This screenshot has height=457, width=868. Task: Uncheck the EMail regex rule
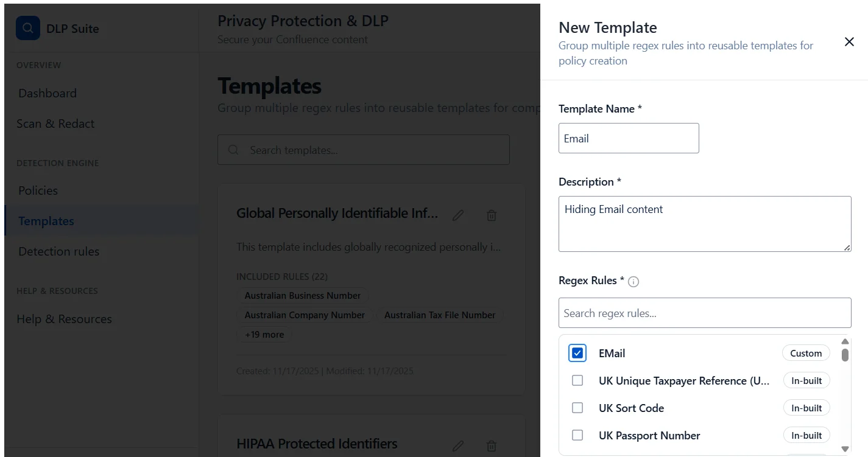(577, 352)
